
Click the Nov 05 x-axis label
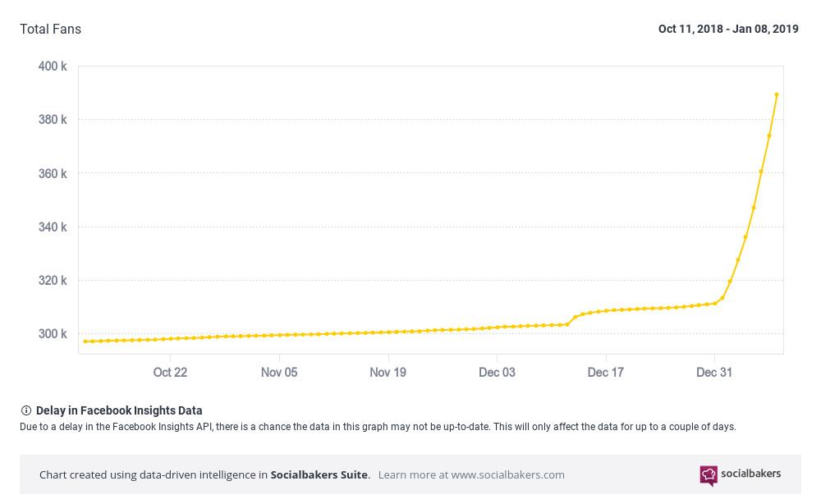279,372
